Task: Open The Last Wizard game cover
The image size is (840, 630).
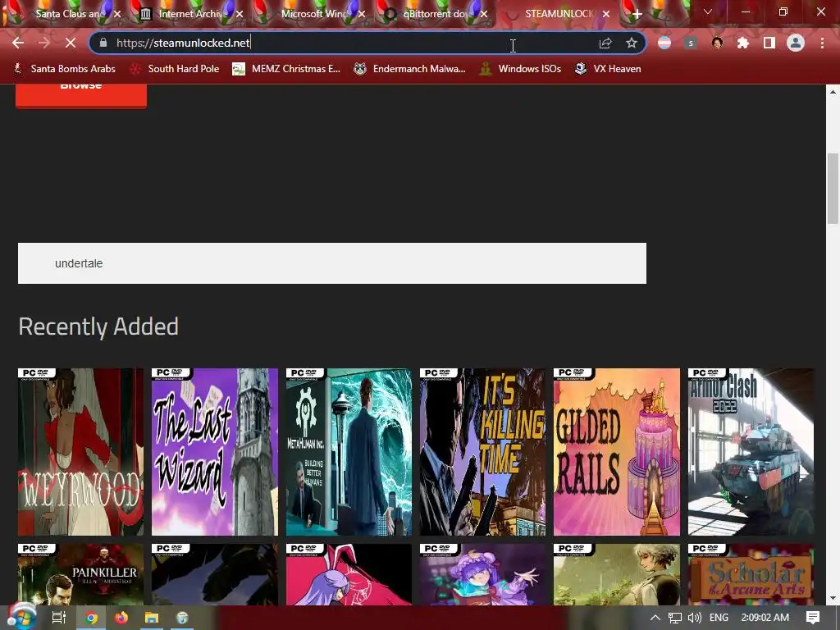Action: click(x=215, y=452)
